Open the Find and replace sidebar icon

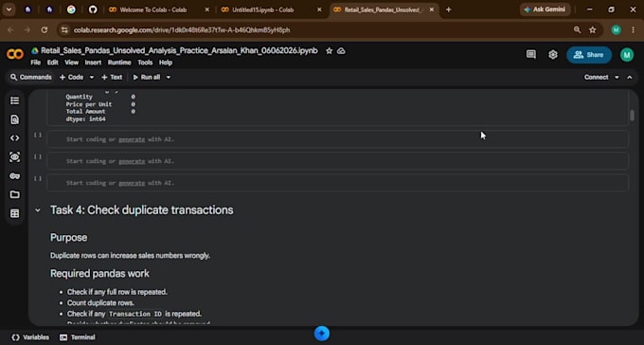(15, 119)
